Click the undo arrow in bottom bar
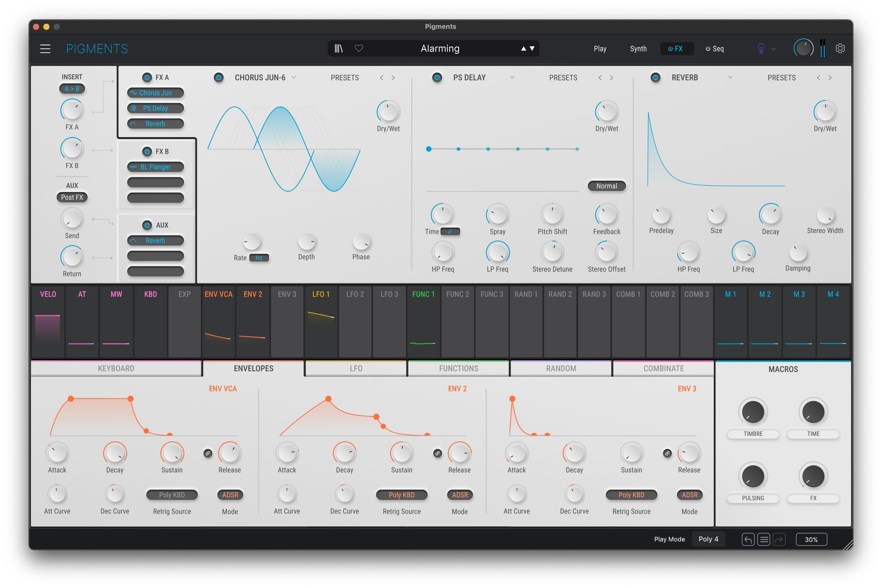This screenshot has height=588, width=882. pos(748,540)
